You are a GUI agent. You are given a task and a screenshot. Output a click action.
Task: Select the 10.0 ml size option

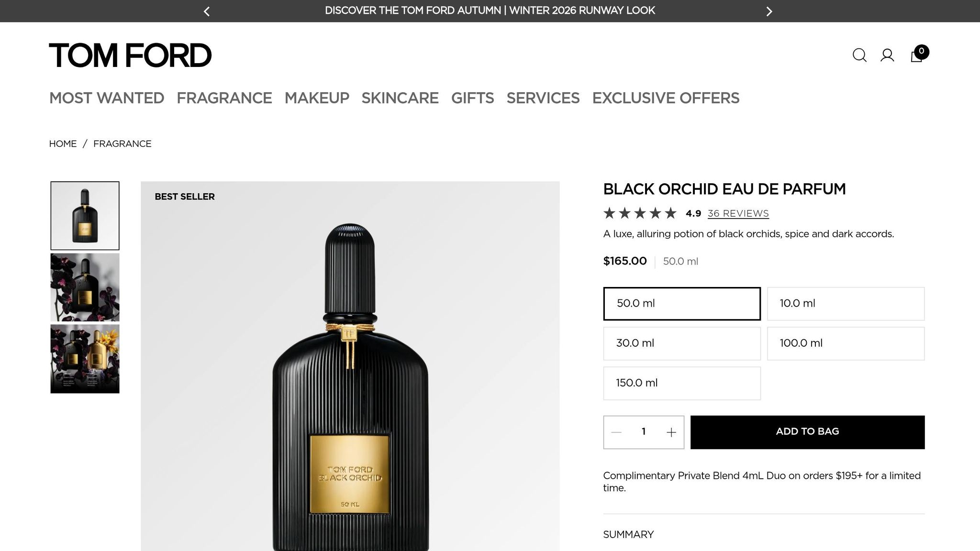pos(846,304)
